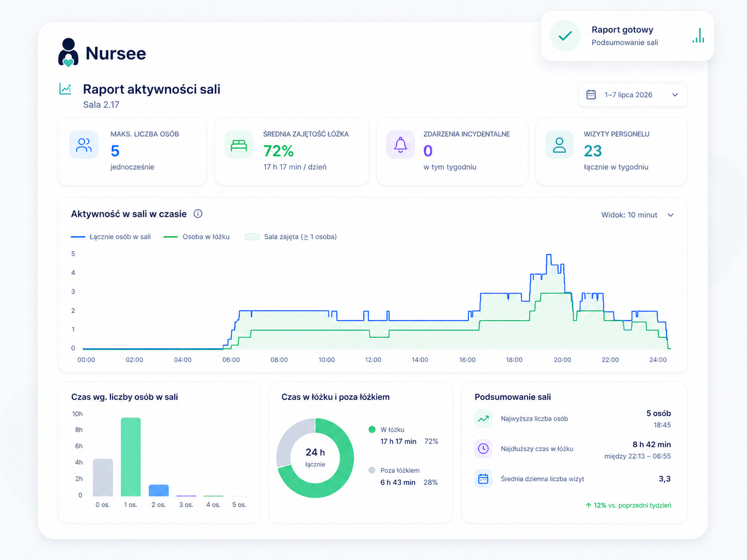Click the 6 h 43 min Poza łóżkiem value

point(398,483)
